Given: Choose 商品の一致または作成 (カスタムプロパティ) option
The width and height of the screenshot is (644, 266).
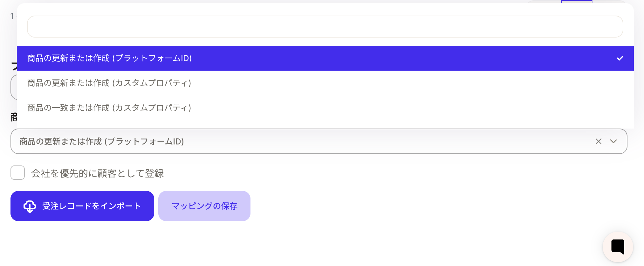Looking at the screenshot, I should click(325, 108).
